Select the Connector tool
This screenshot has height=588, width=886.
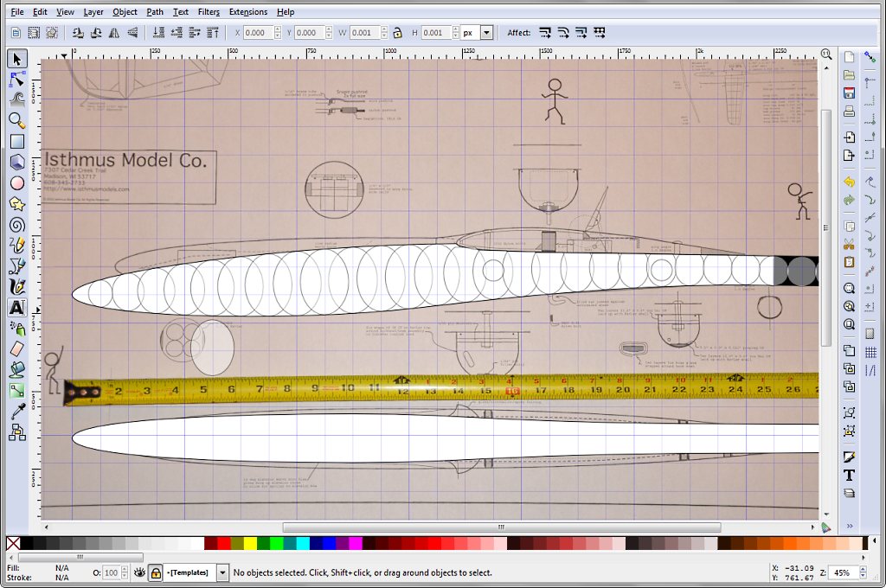coord(17,432)
